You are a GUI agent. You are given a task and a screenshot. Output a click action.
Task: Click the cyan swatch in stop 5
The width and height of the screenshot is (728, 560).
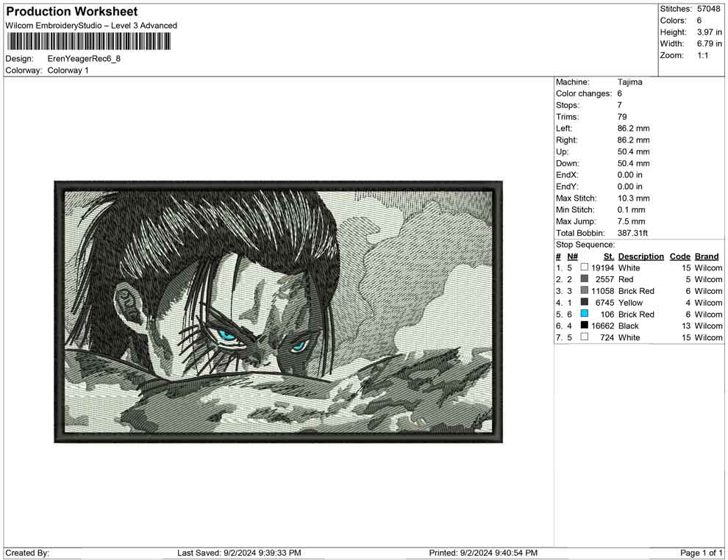[x=585, y=314]
